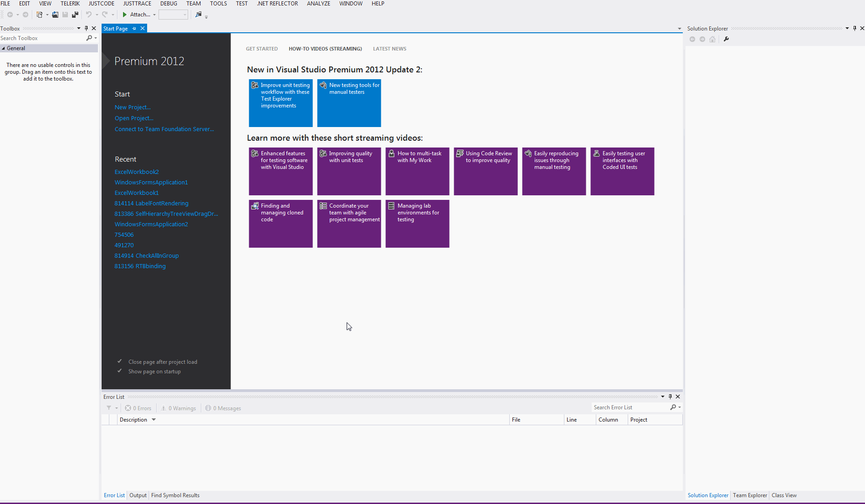Click Connect to Team Foundation Server link
865x504 pixels.
click(164, 129)
